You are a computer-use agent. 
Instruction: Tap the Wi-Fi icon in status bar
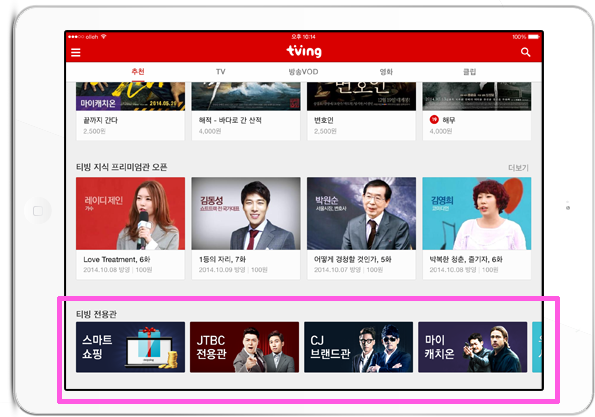coord(104,36)
